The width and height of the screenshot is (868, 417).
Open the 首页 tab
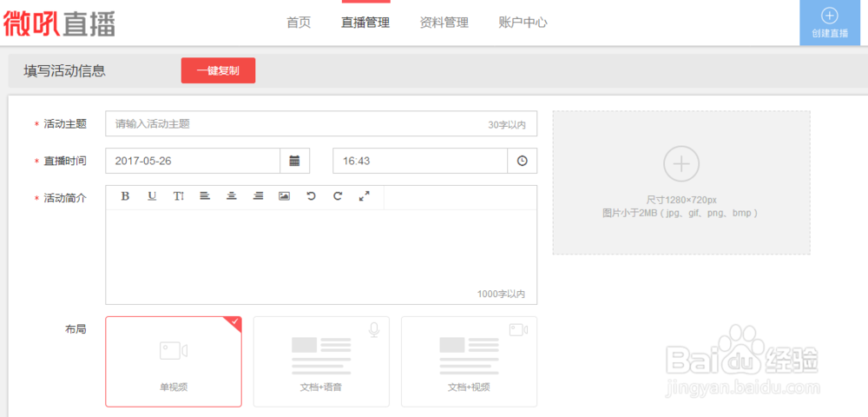coord(299,23)
